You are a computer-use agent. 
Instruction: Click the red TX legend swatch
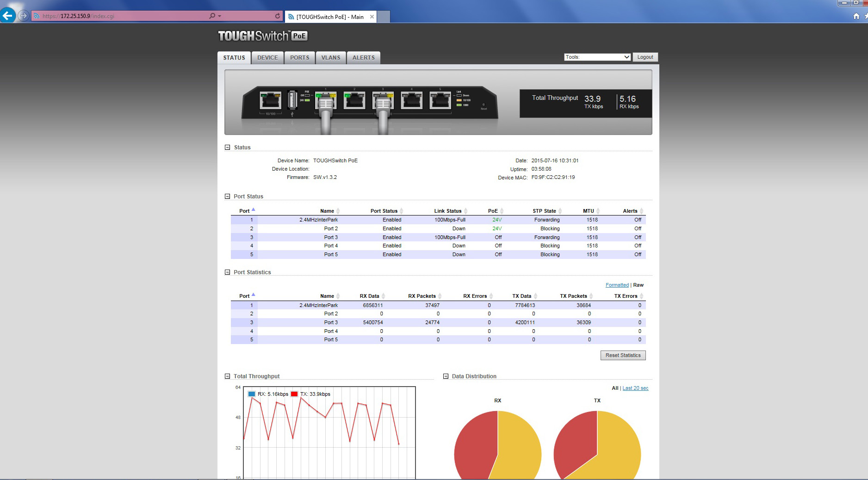click(x=294, y=394)
